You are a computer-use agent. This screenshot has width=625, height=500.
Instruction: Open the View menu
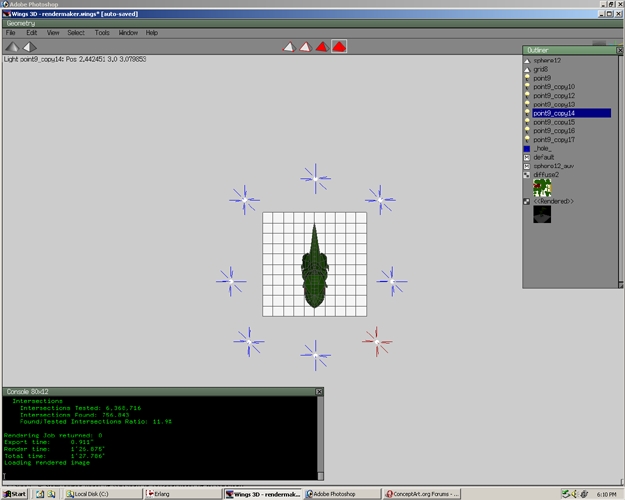coord(53,33)
